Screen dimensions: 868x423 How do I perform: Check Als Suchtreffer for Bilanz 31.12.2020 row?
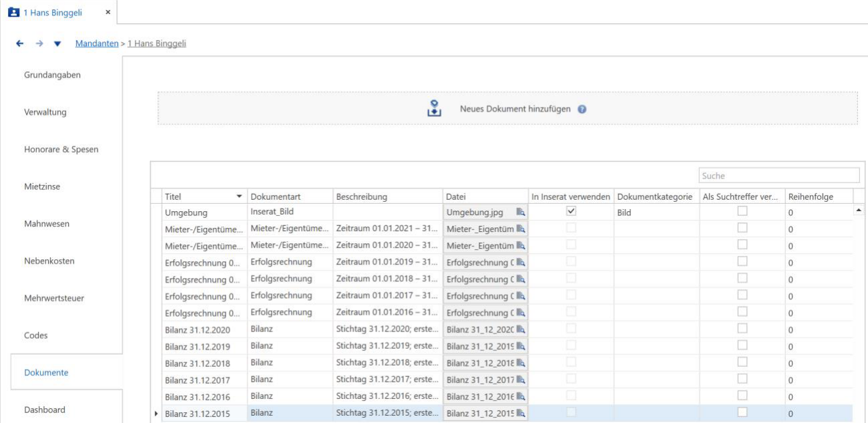(x=742, y=328)
